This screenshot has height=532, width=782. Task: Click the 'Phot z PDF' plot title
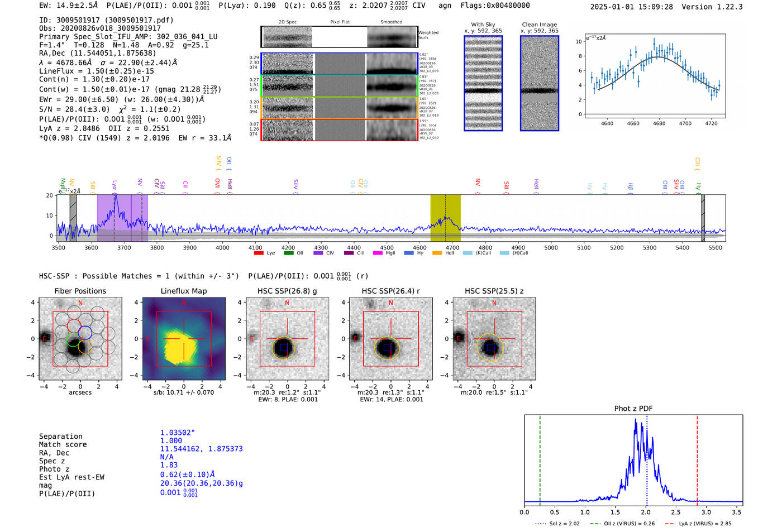point(633,409)
